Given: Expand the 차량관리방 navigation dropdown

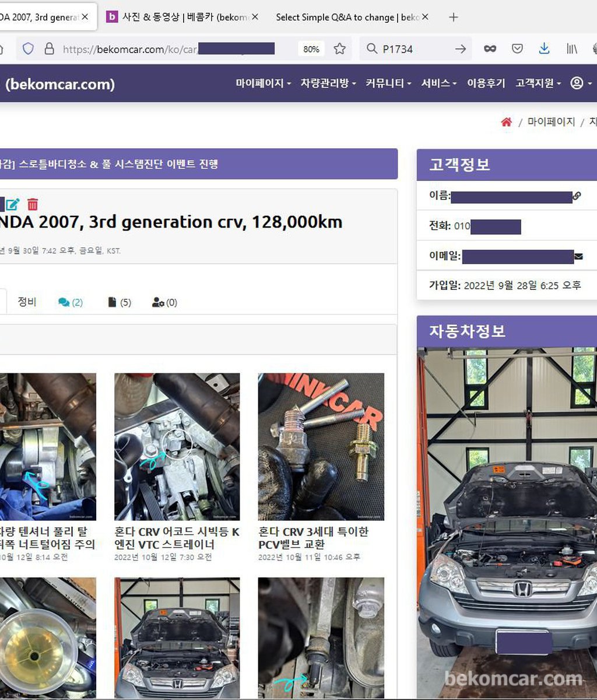Looking at the screenshot, I should pos(328,83).
